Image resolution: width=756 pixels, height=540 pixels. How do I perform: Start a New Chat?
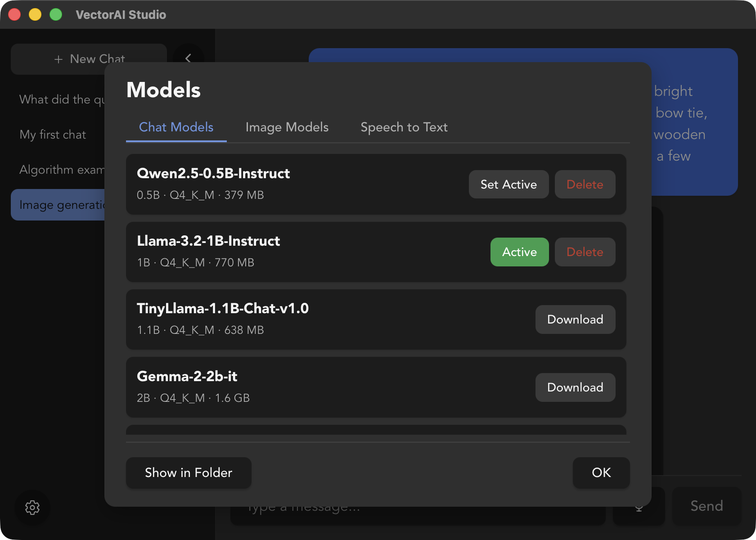pyautogui.click(x=89, y=59)
